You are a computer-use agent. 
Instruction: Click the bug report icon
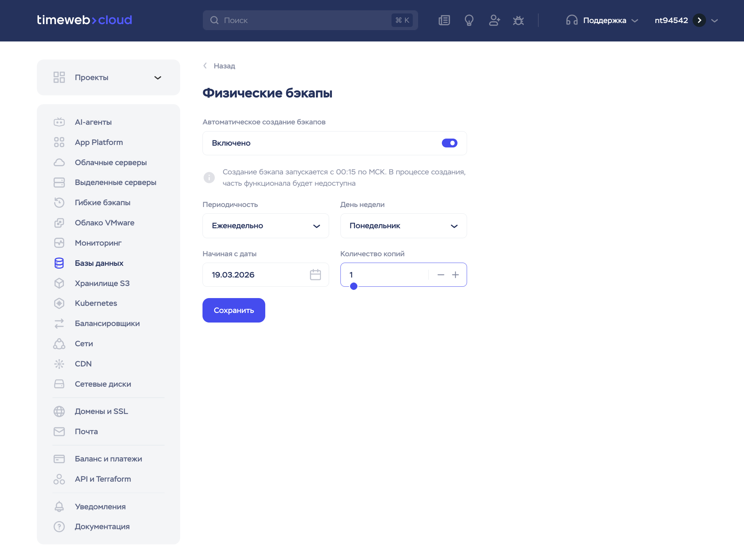[x=518, y=21]
